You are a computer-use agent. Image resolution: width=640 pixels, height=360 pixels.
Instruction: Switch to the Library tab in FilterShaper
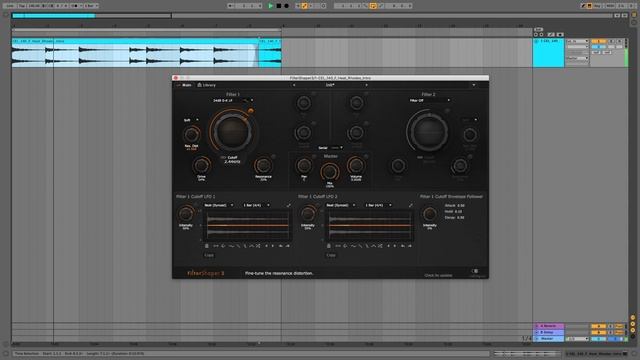coord(207,85)
